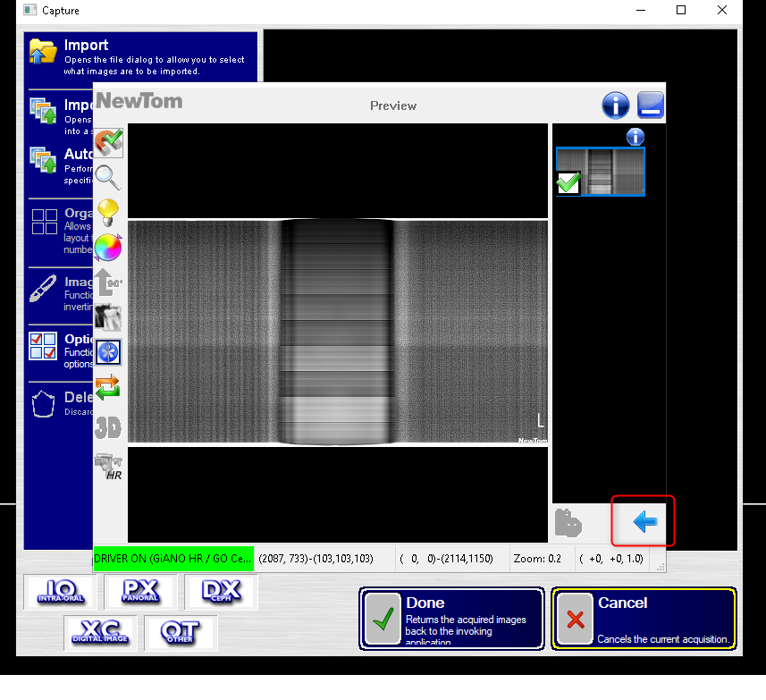Click the Zoom: 0.2 status field
The height and width of the screenshot is (700, 766).
click(537, 559)
